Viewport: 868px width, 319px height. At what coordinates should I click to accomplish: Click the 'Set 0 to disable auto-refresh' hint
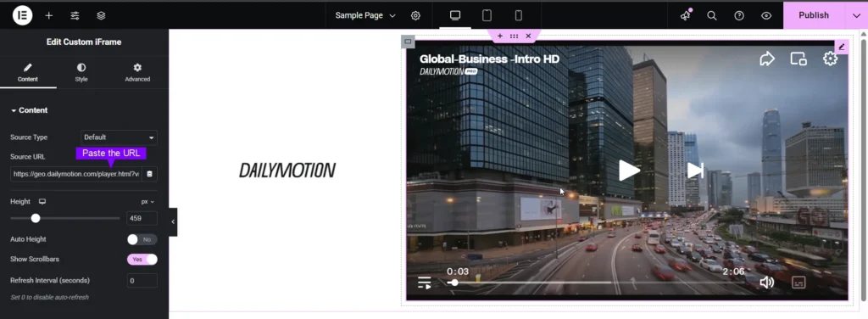click(x=49, y=298)
